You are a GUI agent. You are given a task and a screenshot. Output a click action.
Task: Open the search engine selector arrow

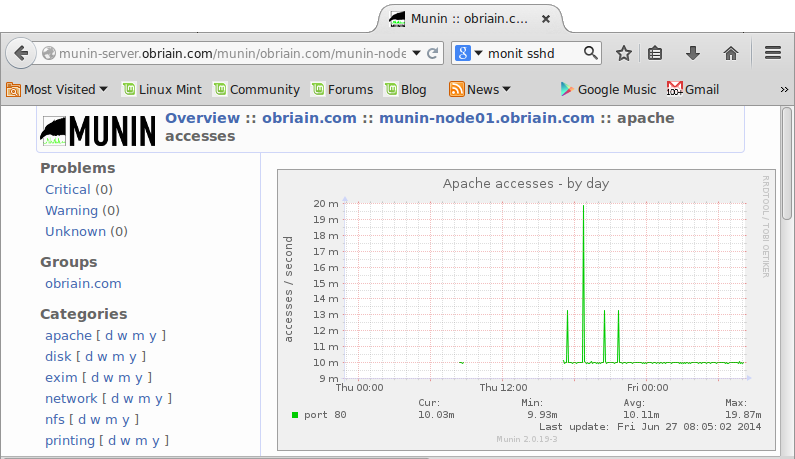coord(478,53)
